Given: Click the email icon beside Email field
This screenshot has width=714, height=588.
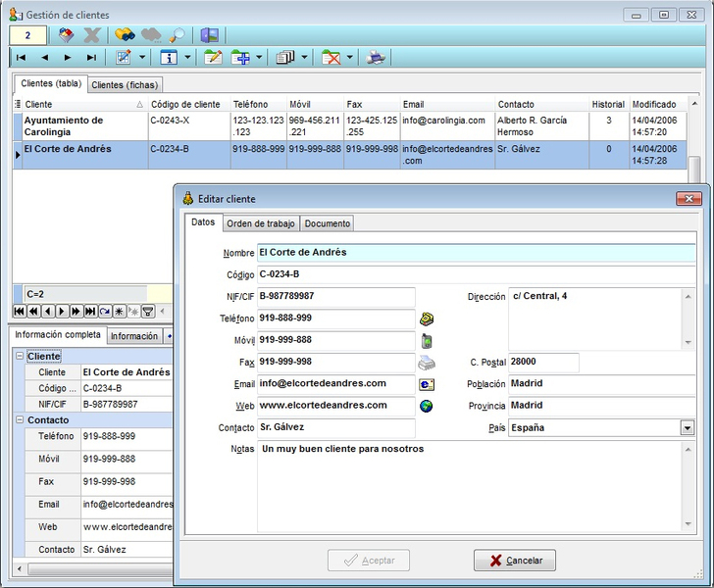Looking at the screenshot, I should [x=427, y=384].
